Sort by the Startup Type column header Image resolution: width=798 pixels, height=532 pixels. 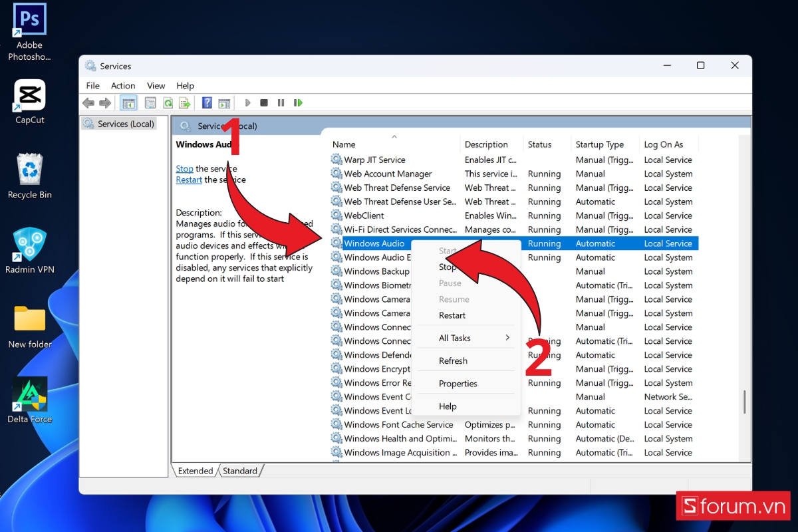[x=599, y=144]
